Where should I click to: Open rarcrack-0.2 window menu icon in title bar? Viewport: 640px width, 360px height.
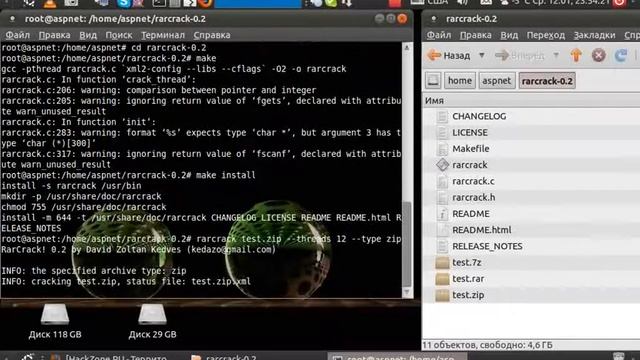point(433,19)
